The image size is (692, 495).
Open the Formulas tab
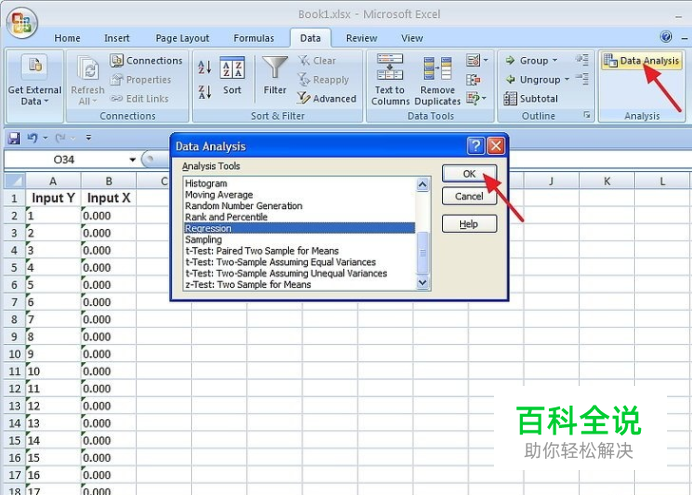coord(253,38)
